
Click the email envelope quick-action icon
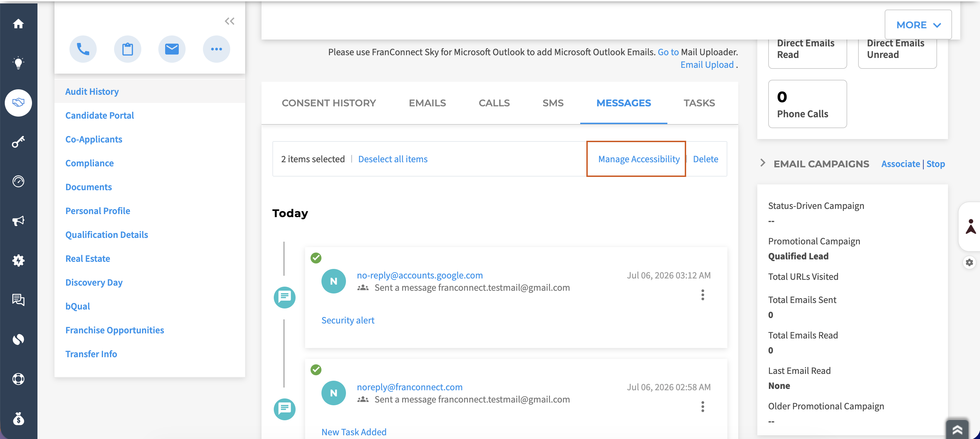pos(172,49)
